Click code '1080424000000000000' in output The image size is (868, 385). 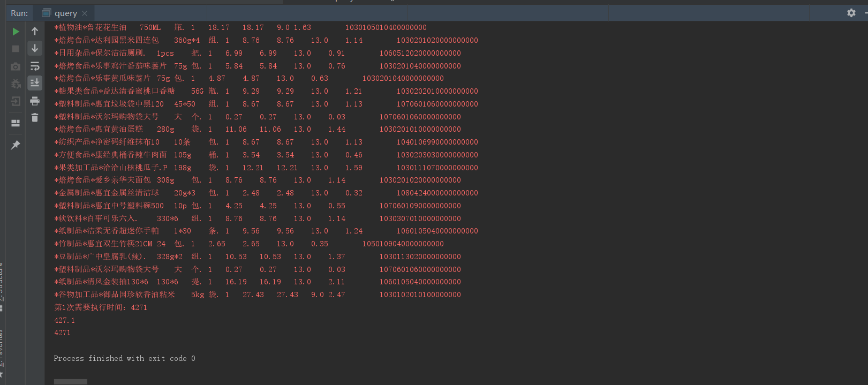[437, 193]
